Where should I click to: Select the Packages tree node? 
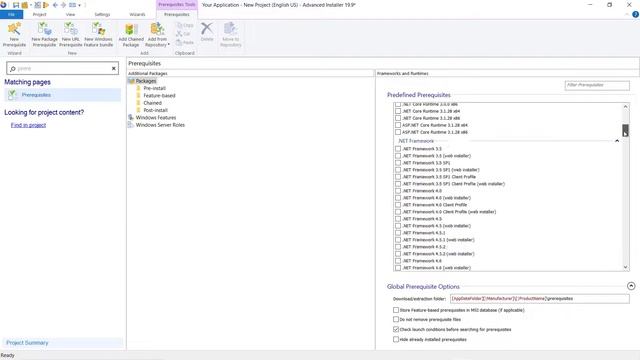coord(146,81)
